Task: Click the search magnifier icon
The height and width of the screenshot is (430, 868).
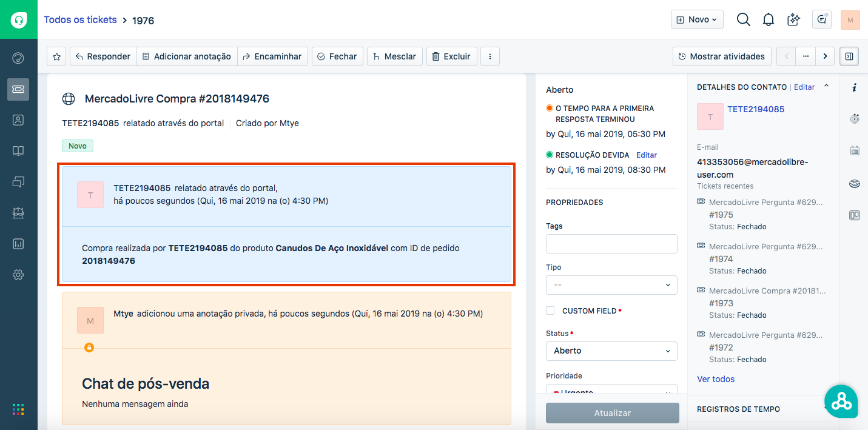Action: point(743,19)
